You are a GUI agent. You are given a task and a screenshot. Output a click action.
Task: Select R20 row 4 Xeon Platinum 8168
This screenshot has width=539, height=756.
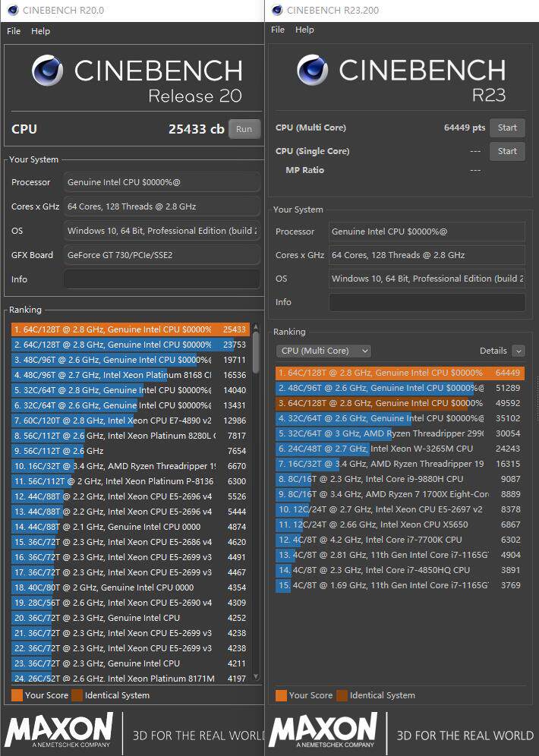pyautogui.click(x=131, y=375)
